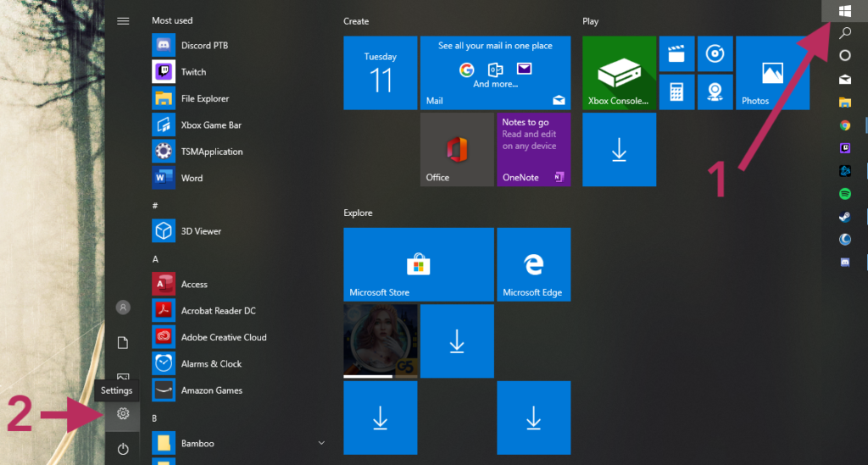The width and height of the screenshot is (868, 465).
Task: Open taskbar Search magnifier
Action: click(x=845, y=33)
